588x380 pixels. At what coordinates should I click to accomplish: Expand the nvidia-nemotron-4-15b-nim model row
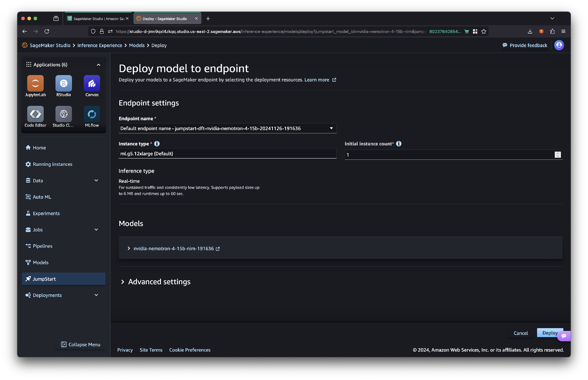129,248
